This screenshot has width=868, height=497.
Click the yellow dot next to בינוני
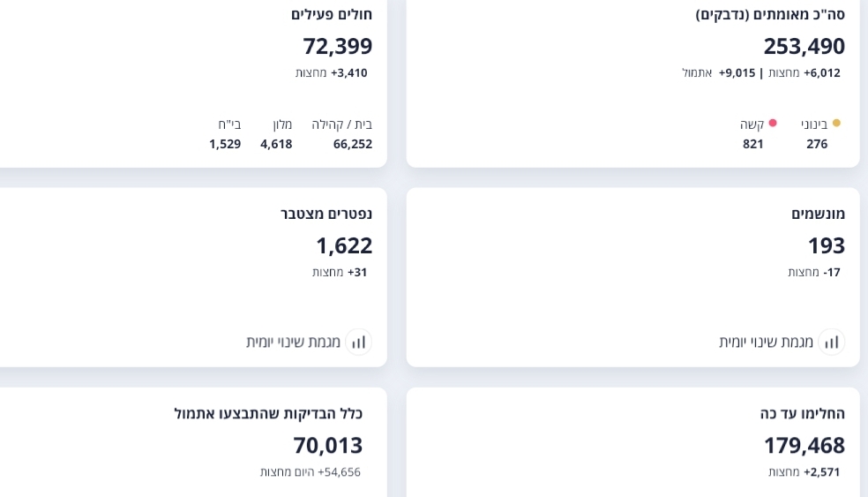[836, 124]
